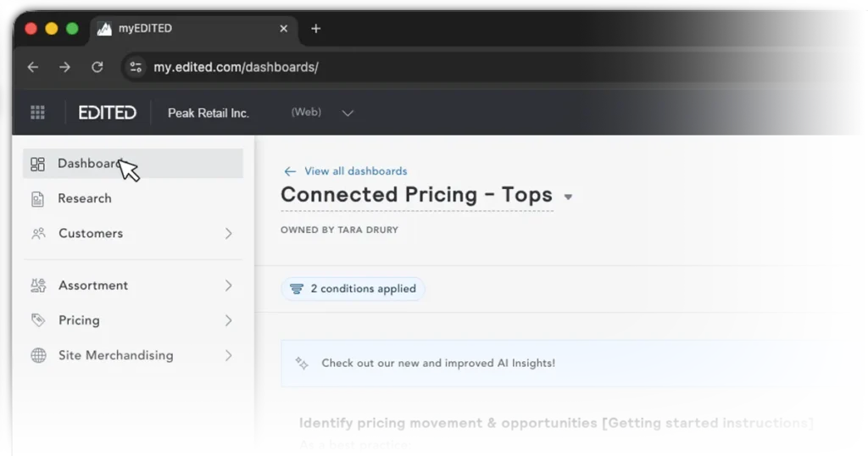Screen dimensions: 868x456
Task: Click the EDITED logo in header
Action: pos(107,113)
